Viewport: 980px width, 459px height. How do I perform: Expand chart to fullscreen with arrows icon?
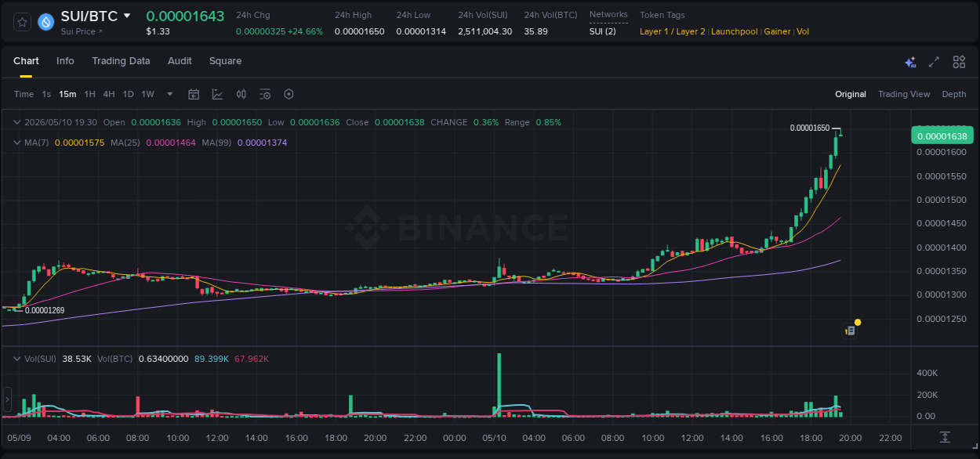[x=934, y=62]
